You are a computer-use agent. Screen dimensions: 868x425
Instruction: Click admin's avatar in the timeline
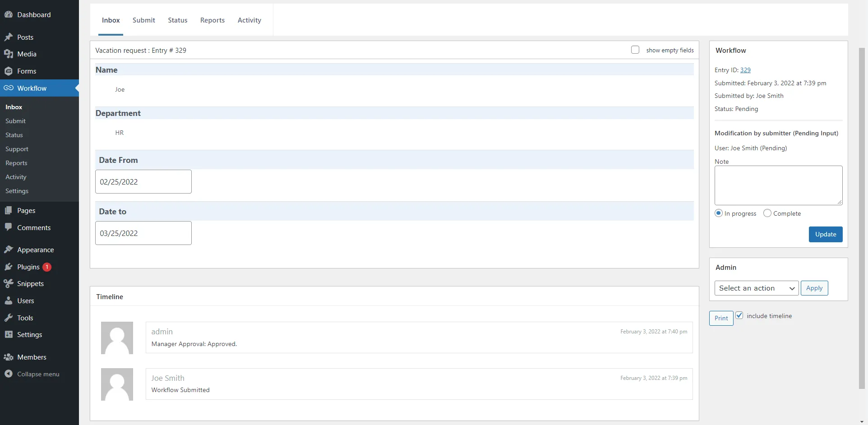point(117,338)
